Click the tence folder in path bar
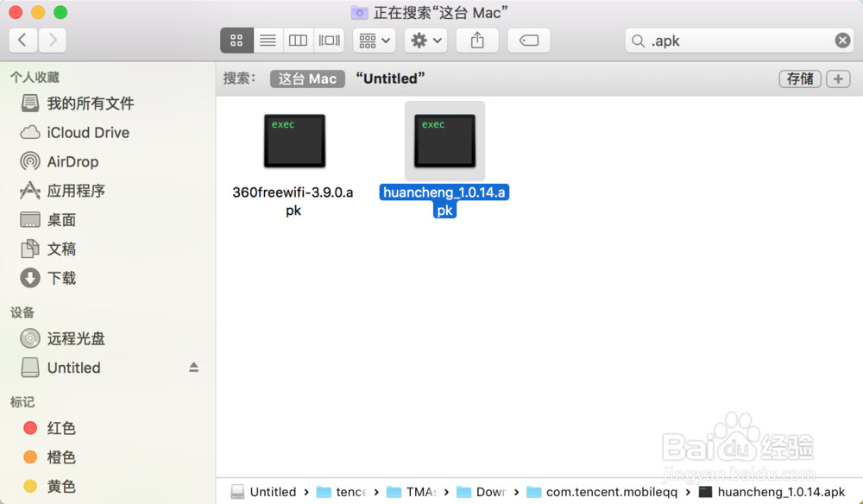The width and height of the screenshot is (863, 504). pyautogui.click(x=342, y=492)
